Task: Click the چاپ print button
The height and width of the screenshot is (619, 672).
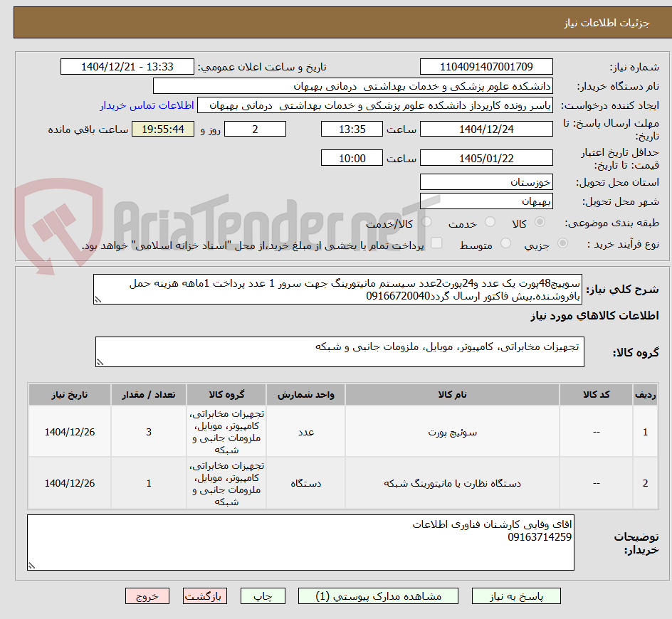Action: 263,596
